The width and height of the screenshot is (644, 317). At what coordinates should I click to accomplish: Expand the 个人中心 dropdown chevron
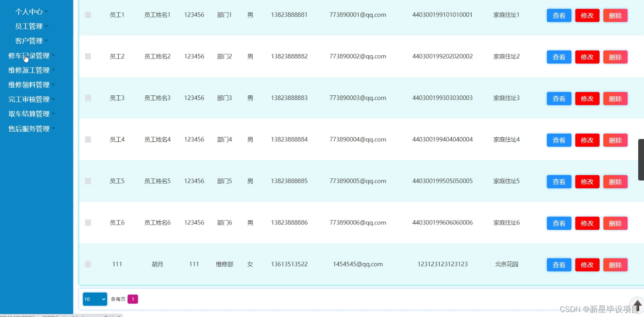tap(46, 12)
